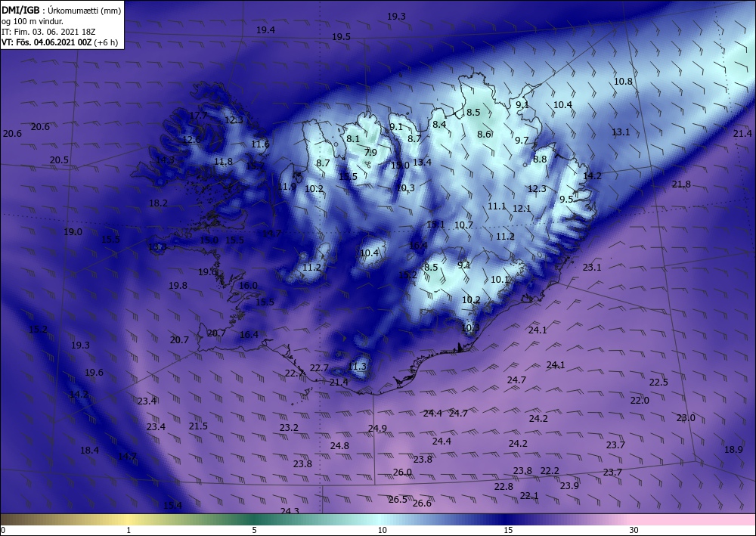Click the value '21.5' on the map
This screenshot has width=756, height=536.
198,426
